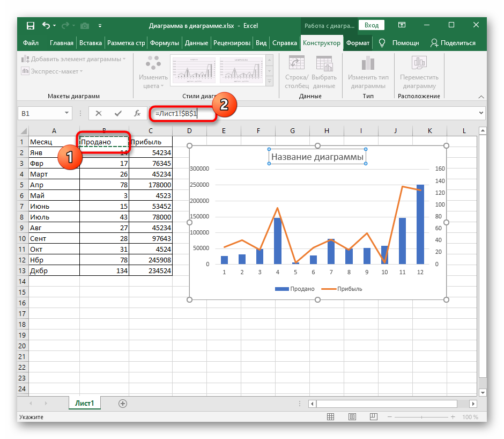Click the Вход sign-in button

[x=372, y=25]
